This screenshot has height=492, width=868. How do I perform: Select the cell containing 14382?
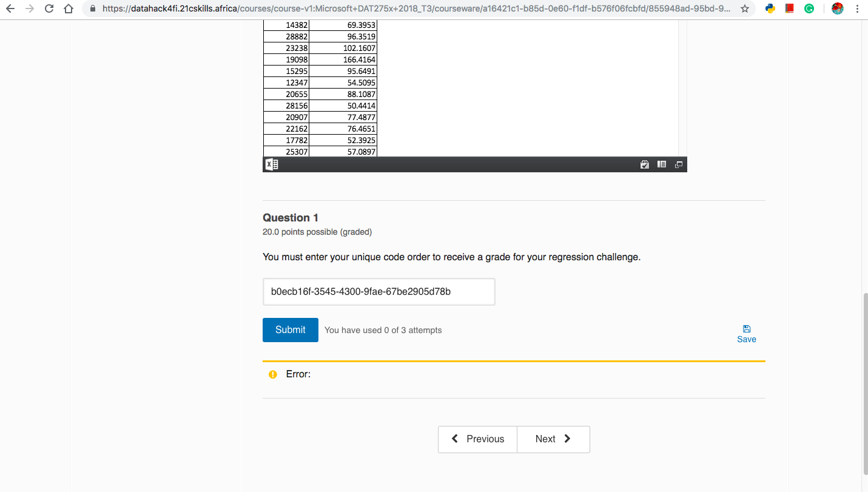point(286,25)
